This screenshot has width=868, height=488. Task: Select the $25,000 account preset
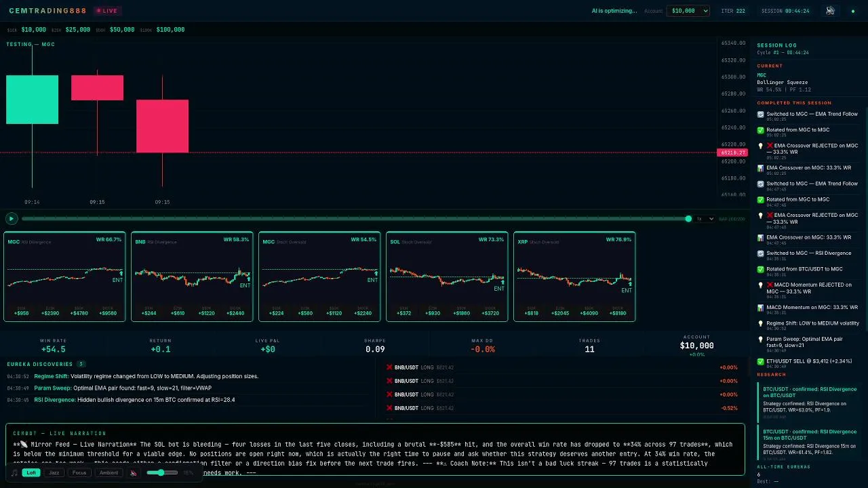(x=77, y=30)
